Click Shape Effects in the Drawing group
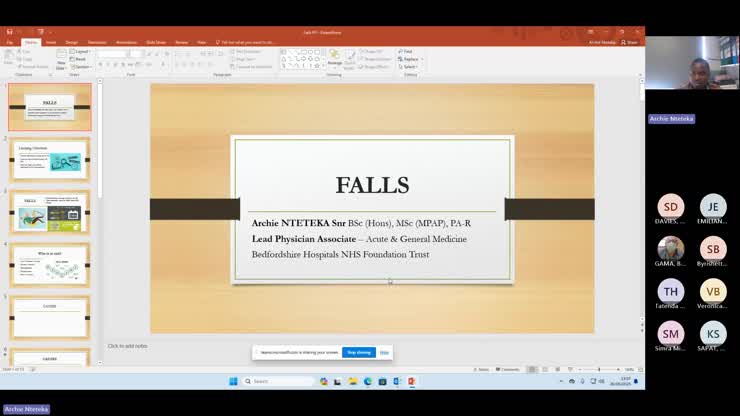 (374, 67)
